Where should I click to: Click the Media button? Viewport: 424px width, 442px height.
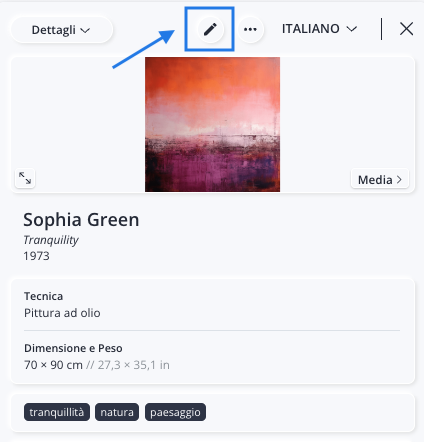click(x=380, y=180)
